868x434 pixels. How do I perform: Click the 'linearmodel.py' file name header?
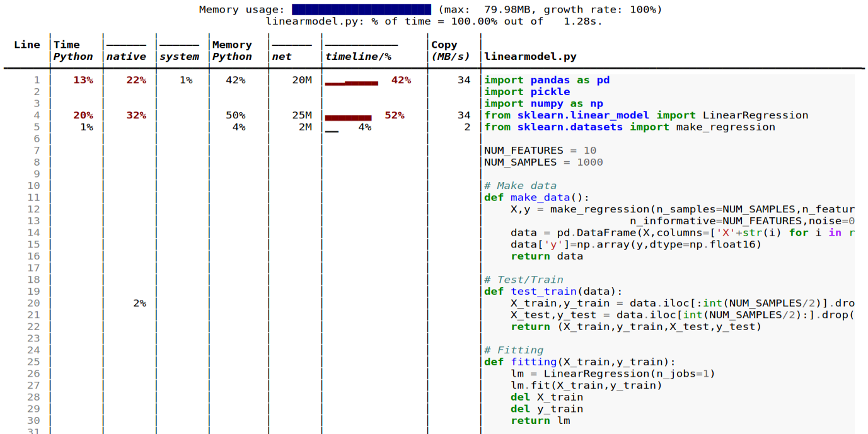coord(530,57)
